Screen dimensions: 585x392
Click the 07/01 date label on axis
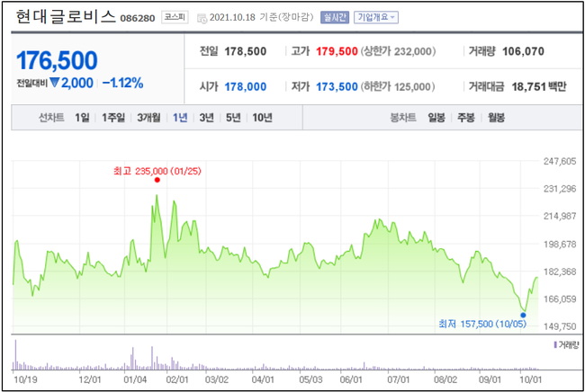398,379
